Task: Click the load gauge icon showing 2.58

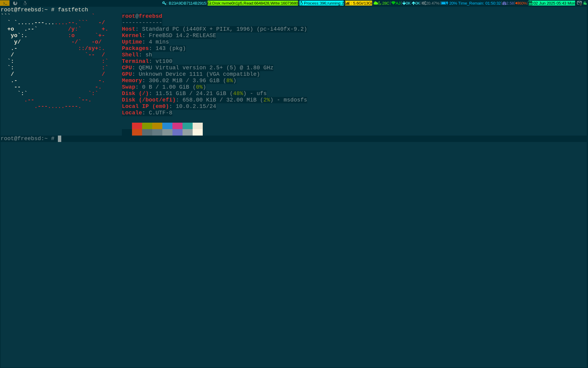Action: pos(504,3)
